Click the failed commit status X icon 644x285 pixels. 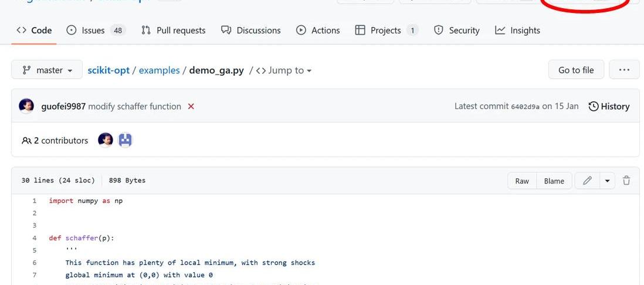(191, 106)
